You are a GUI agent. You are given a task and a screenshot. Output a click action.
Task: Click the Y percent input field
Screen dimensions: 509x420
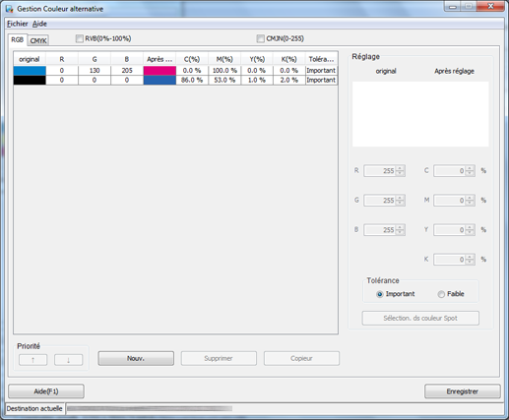(450, 230)
